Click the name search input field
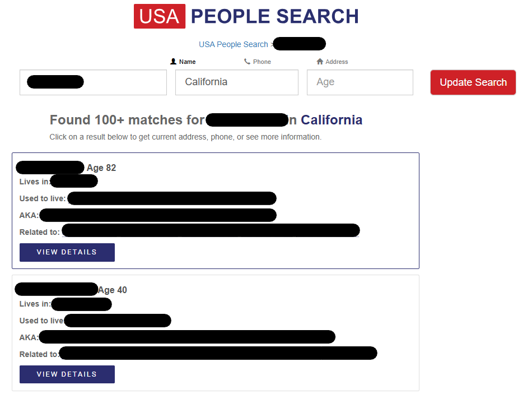Screen dimensions: 532x394 pos(93,82)
